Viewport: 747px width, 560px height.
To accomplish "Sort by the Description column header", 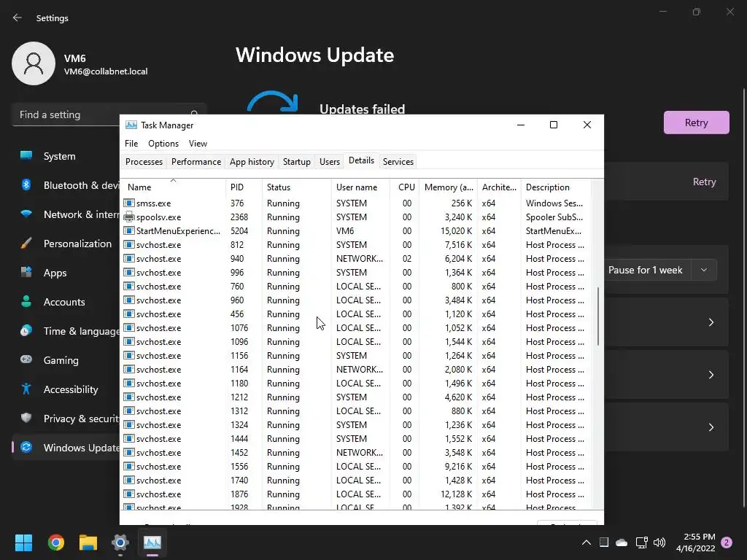I will click(556, 187).
